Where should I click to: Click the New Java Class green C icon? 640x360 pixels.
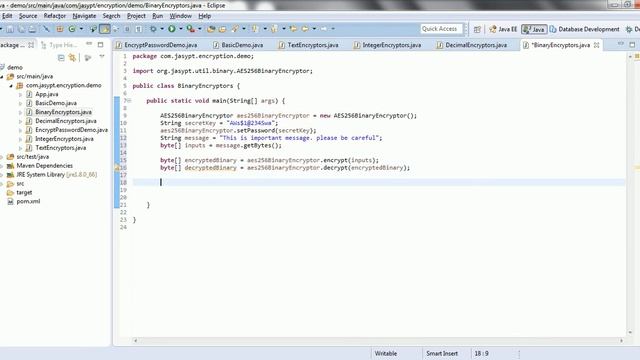72,29
